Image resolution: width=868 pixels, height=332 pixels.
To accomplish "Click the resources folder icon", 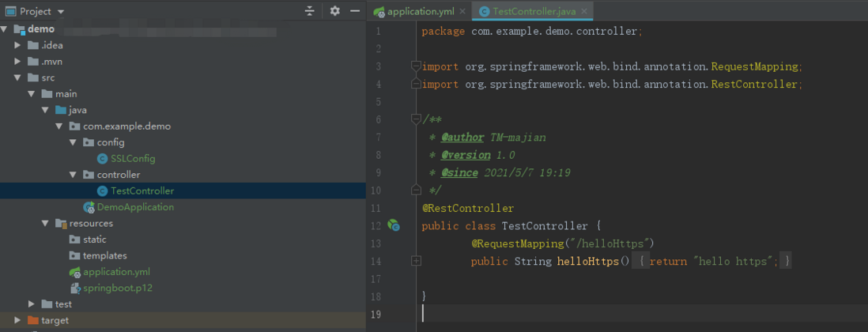I will point(61,224).
